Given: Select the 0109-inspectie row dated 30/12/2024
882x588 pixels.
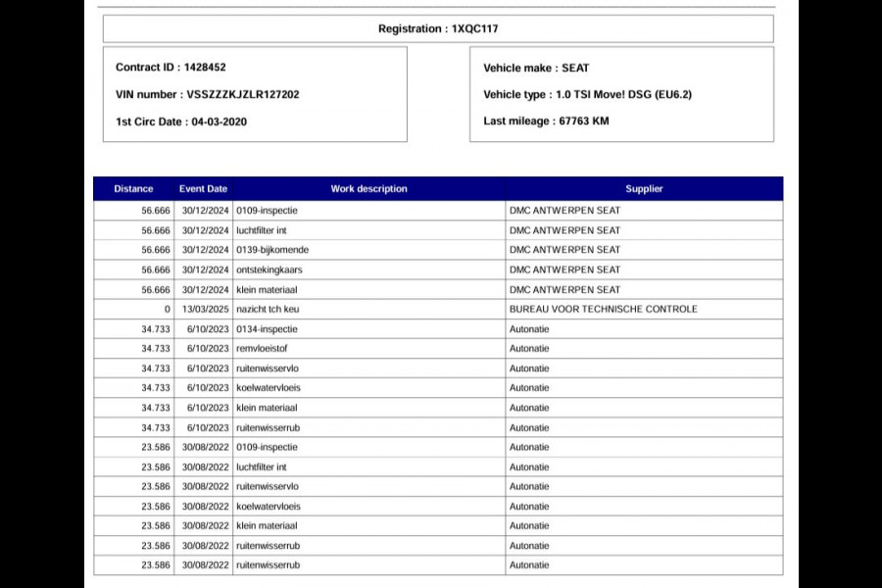Looking at the screenshot, I should pyautogui.click(x=438, y=211).
